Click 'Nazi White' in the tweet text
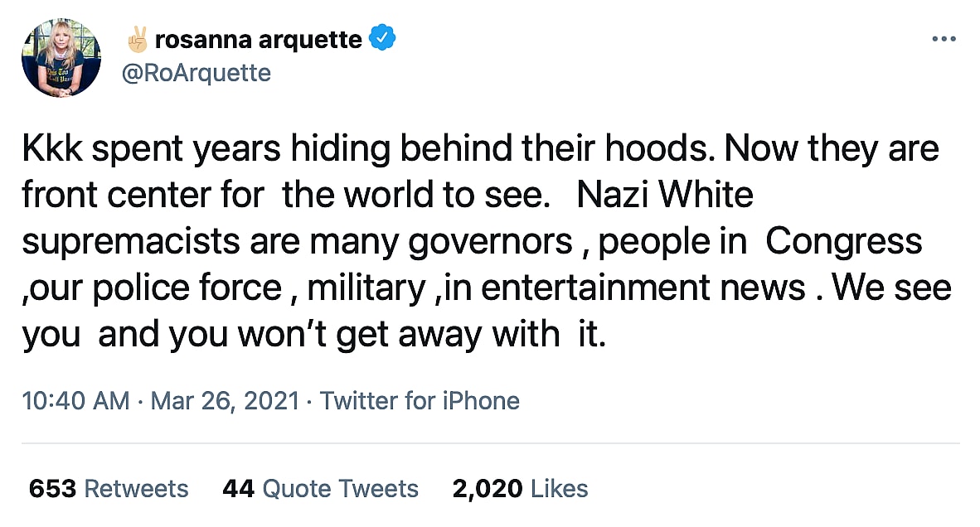Viewport: 980px width, 527px height. click(665, 196)
